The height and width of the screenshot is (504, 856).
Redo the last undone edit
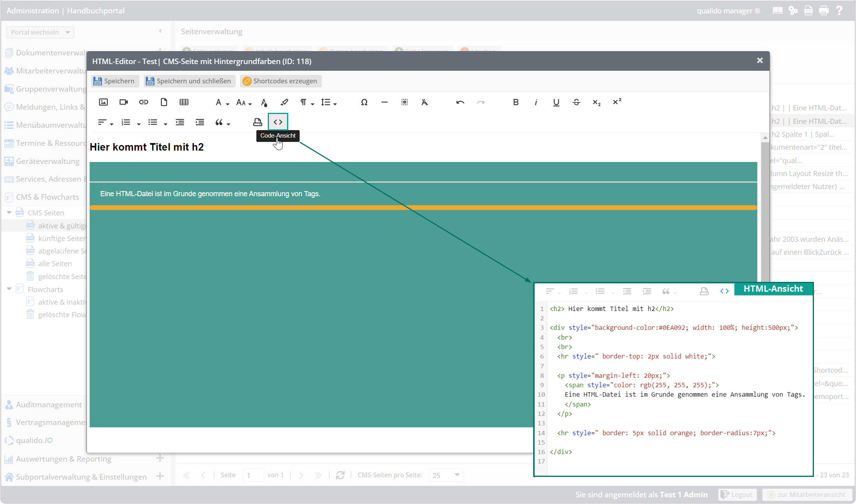480,102
